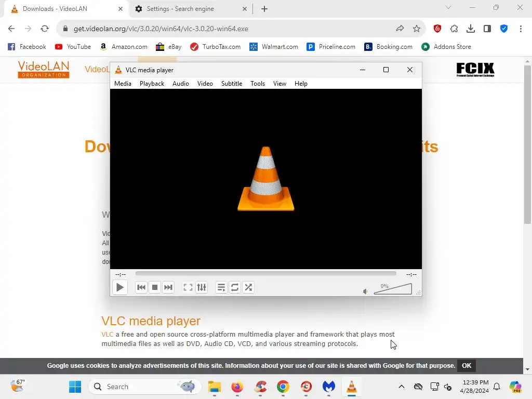Open Amazon.com bookmark
Screen dimensions: 532x399
point(124,47)
